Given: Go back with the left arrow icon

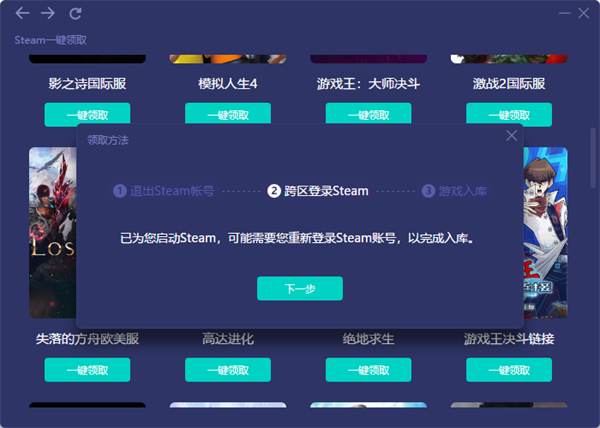Looking at the screenshot, I should [22, 13].
